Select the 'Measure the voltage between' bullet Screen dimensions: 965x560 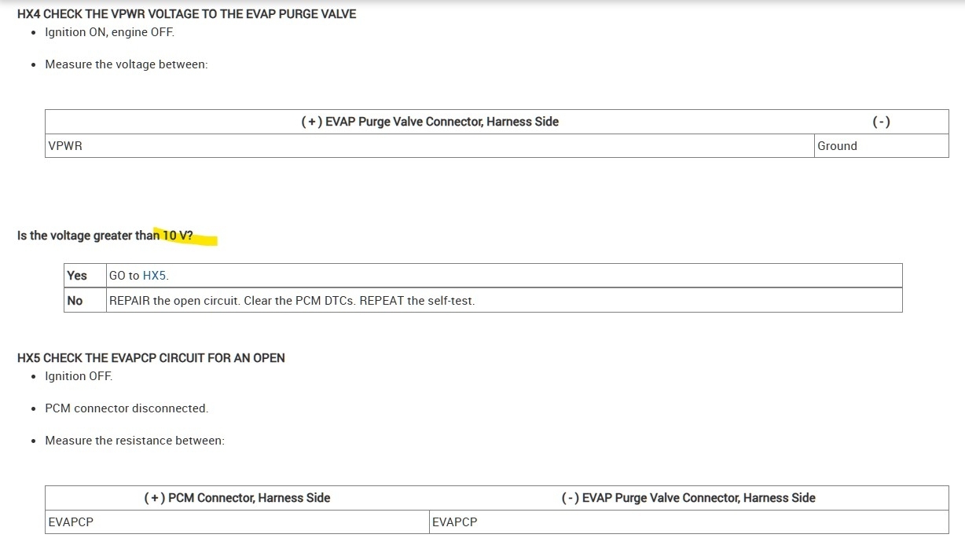[126, 64]
